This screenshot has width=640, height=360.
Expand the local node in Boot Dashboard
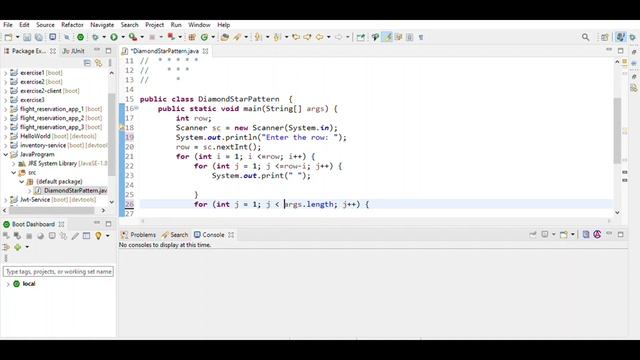coord(8,284)
